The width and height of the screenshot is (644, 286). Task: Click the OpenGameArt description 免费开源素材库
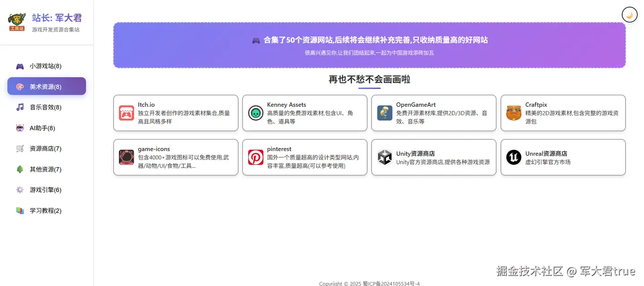(x=442, y=118)
